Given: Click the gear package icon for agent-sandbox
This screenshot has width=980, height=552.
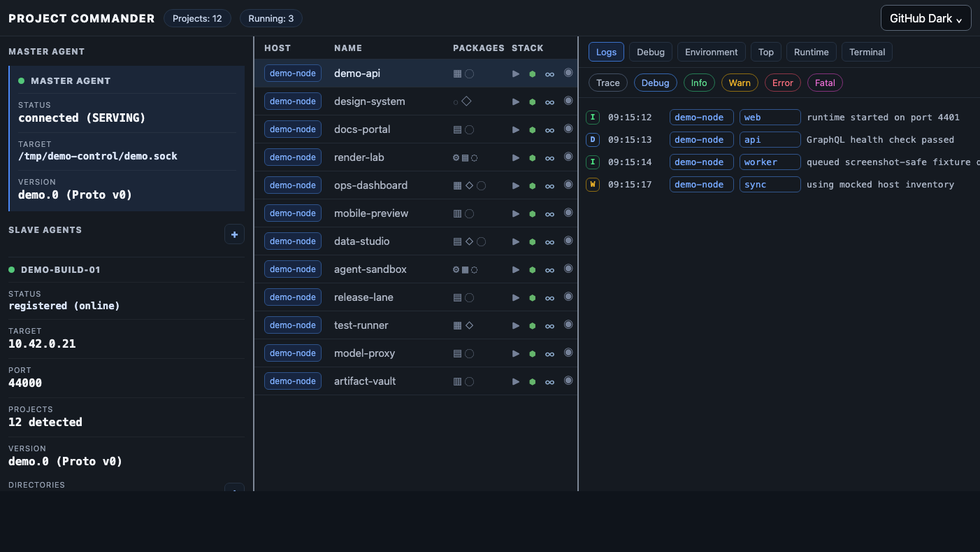Looking at the screenshot, I should click(x=456, y=269).
